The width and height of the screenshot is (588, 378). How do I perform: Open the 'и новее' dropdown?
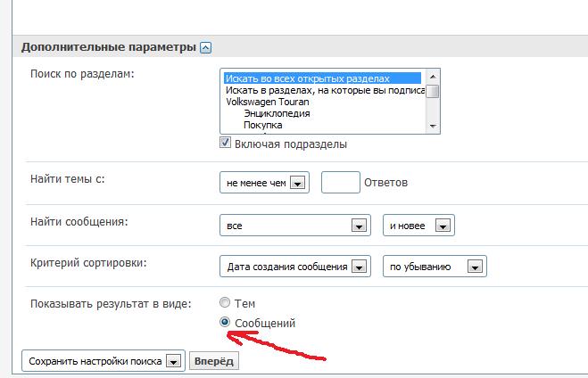pyautogui.click(x=418, y=226)
